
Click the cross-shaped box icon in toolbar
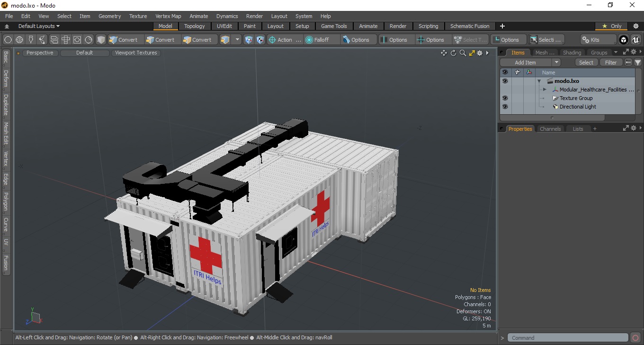click(66, 40)
